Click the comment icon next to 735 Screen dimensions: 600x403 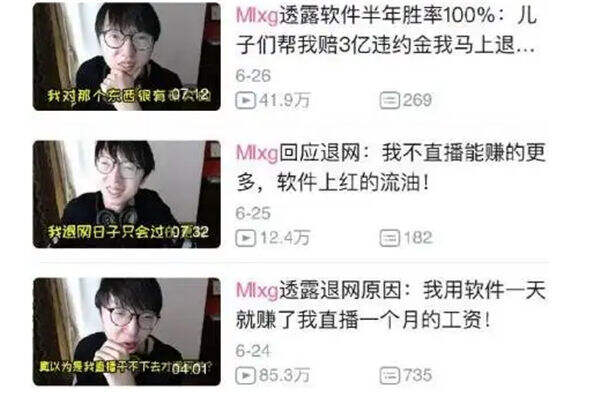[390, 375]
